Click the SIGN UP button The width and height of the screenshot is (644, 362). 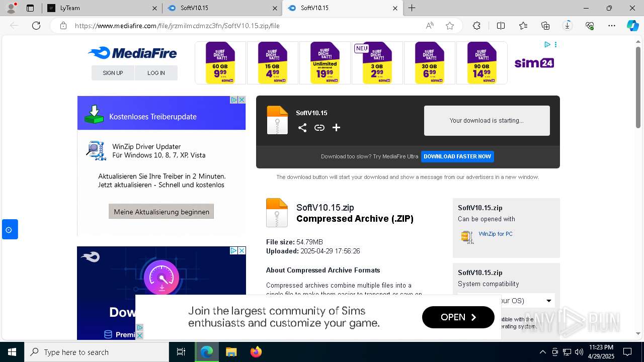tap(113, 73)
